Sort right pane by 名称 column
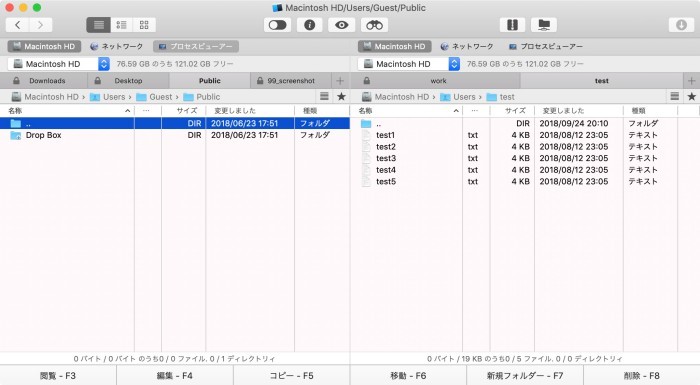Viewport: 700px width, 385px height. [406, 111]
